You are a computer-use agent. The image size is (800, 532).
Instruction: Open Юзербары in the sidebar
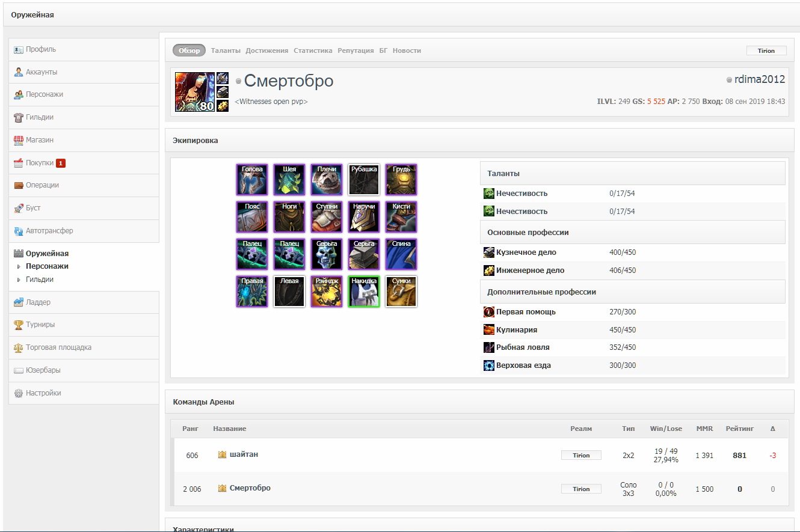click(x=84, y=370)
